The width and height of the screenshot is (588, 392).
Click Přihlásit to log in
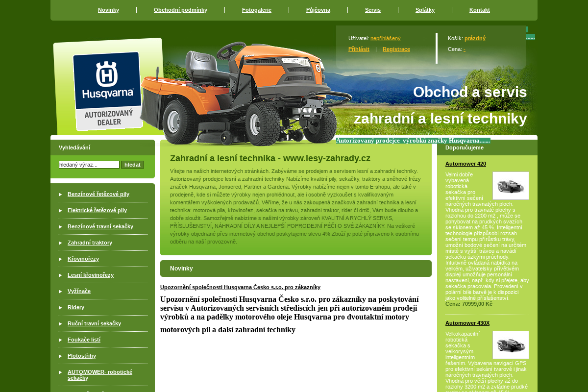click(359, 49)
